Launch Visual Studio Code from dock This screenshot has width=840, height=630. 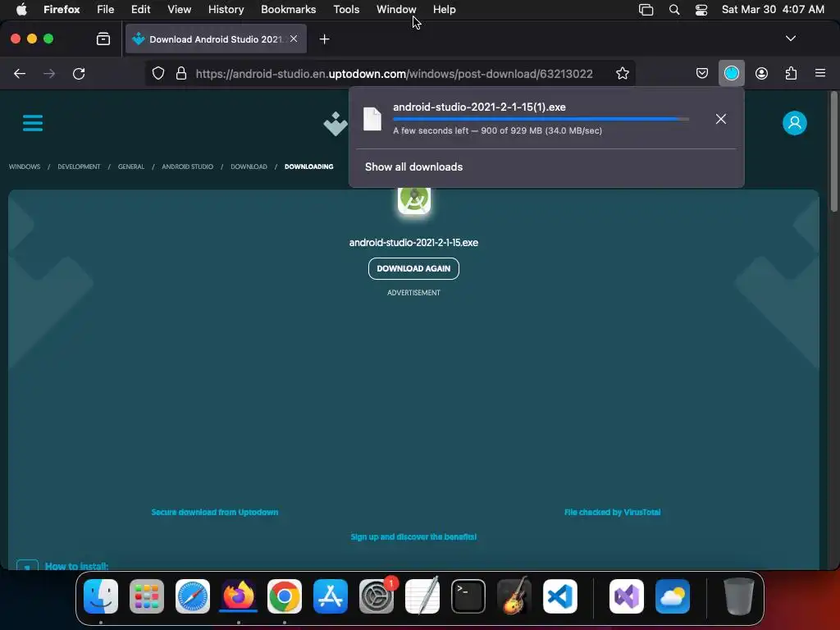[x=560, y=596]
